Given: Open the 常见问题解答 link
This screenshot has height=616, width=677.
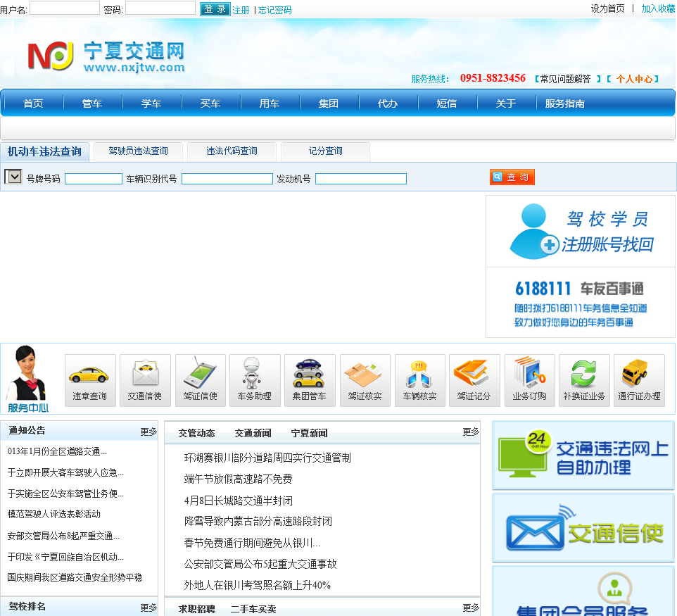Looking at the screenshot, I should coord(565,79).
